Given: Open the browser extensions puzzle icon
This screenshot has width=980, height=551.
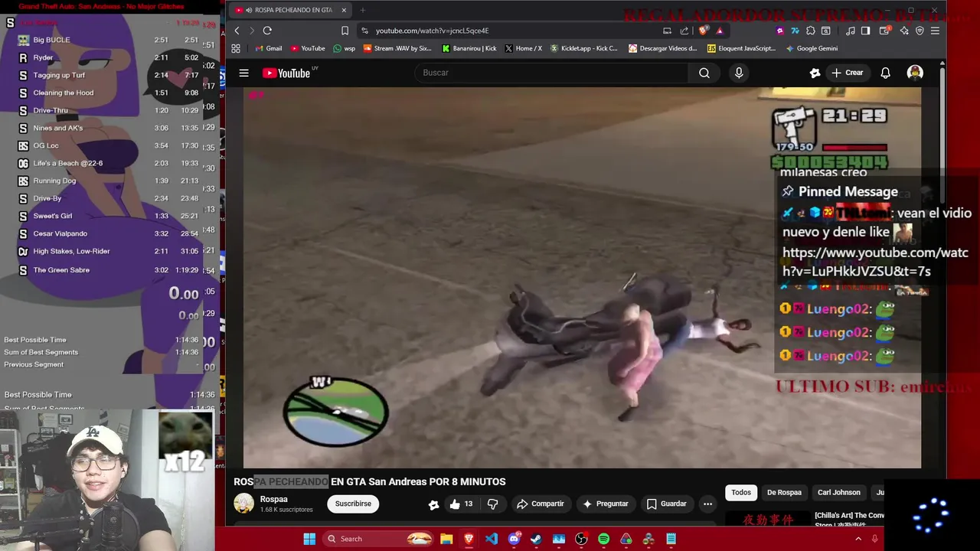Looking at the screenshot, I should [810, 31].
